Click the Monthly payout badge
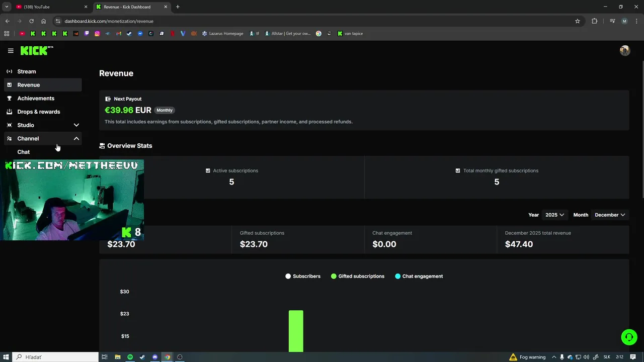This screenshot has height=362, width=644. 165,110
